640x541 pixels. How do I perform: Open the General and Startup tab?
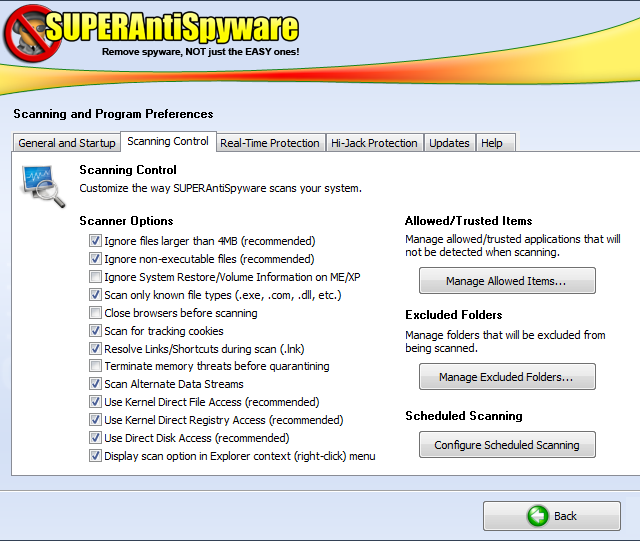pyautogui.click(x=67, y=143)
